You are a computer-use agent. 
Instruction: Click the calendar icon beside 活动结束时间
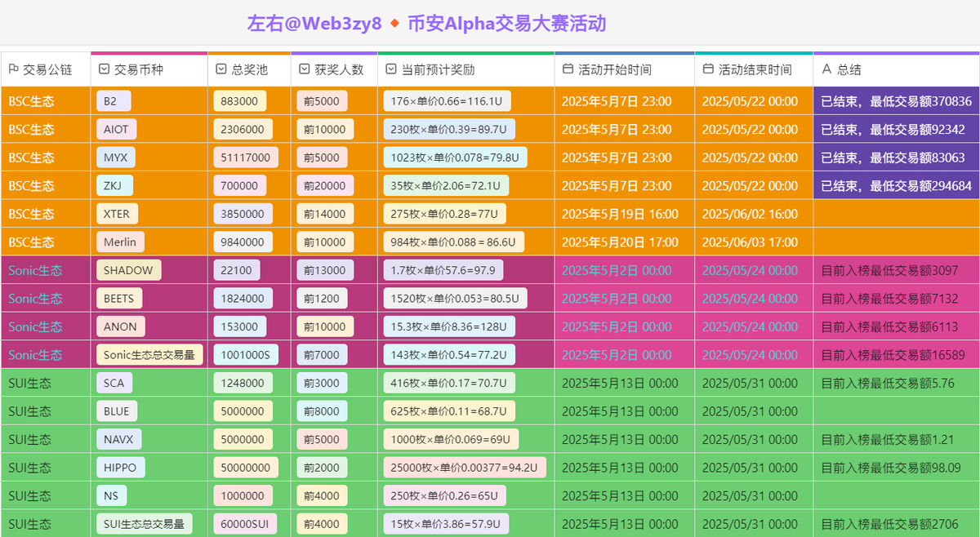[x=708, y=69]
